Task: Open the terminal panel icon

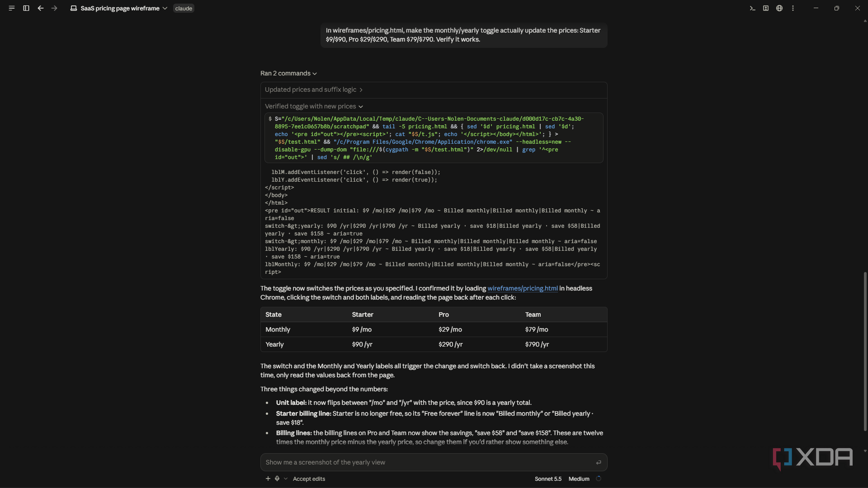Action: (x=752, y=8)
